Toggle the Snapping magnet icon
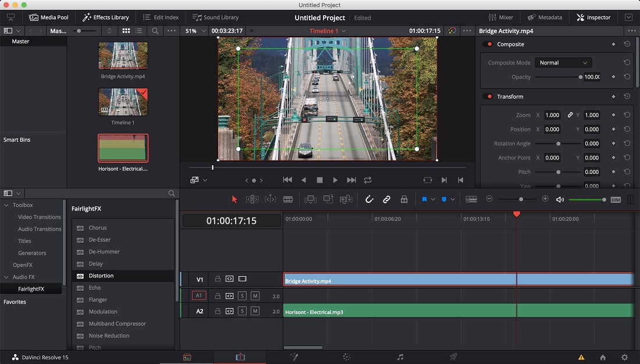640x364 pixels. (369, 199)
